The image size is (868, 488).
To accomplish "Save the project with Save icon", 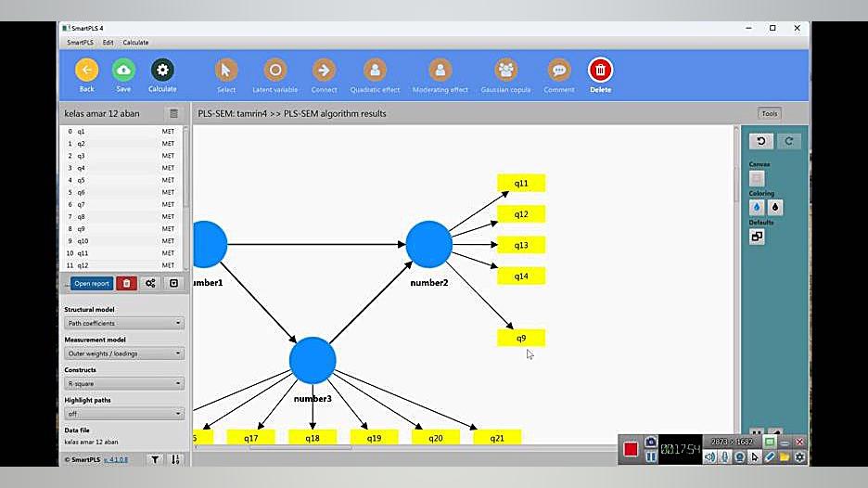I will [123, 71].
